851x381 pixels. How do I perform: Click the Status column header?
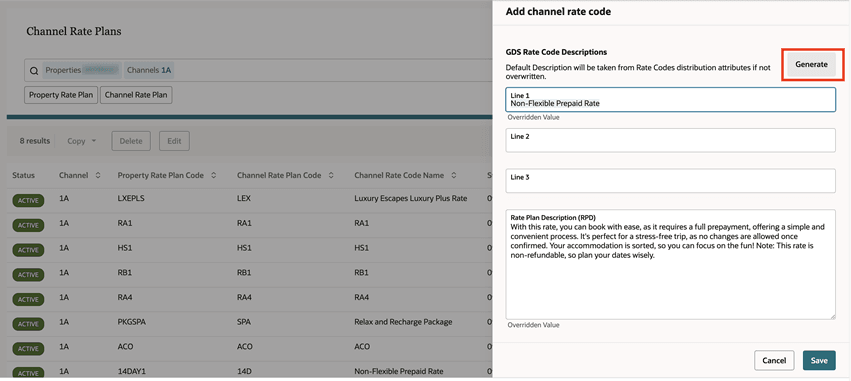pos(23,175)
